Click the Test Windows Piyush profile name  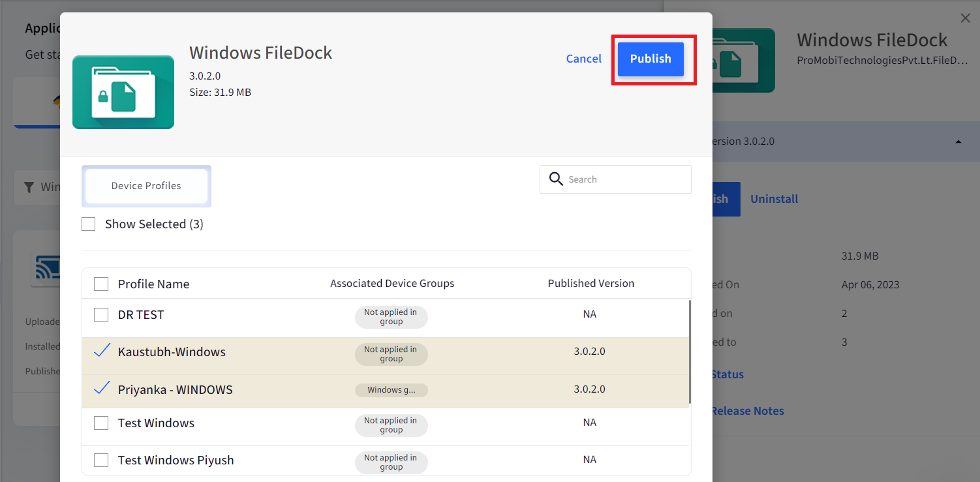point(176,460)
